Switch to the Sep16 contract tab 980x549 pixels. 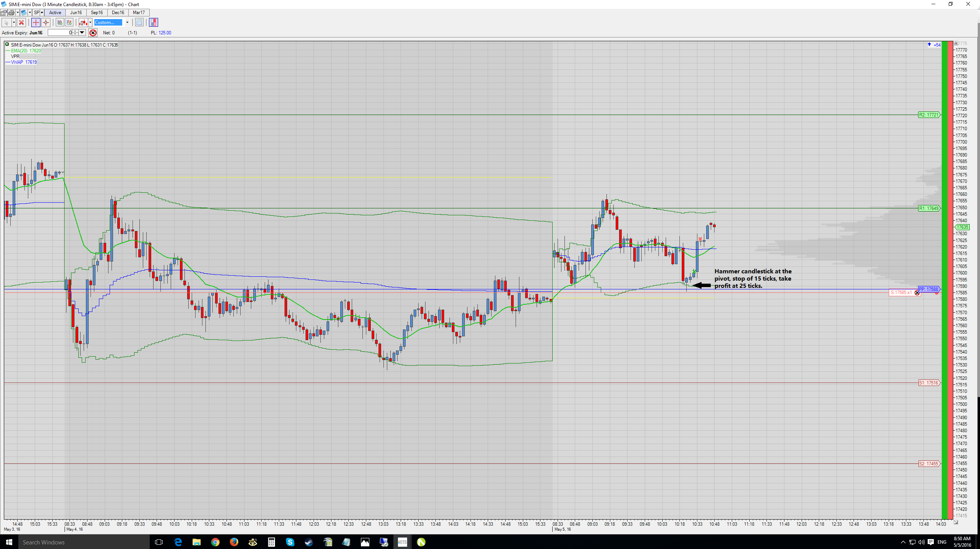tap(97, 13)
